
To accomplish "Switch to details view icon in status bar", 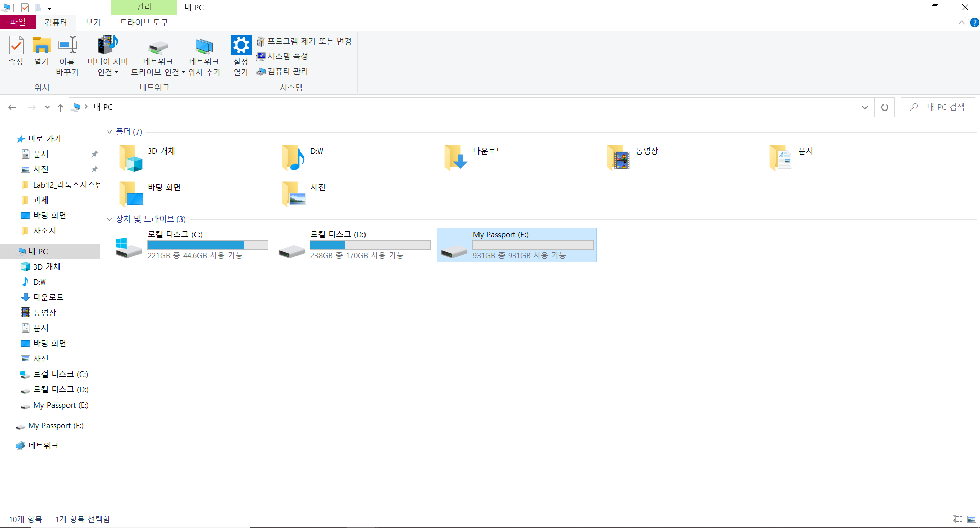I will [958, 519].
